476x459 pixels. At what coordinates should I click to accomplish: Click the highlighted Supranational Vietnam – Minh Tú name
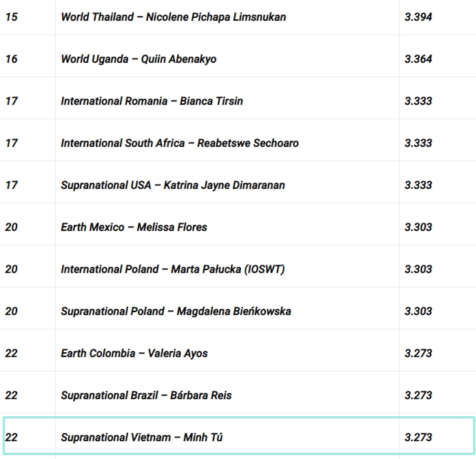tap(142, 437)
